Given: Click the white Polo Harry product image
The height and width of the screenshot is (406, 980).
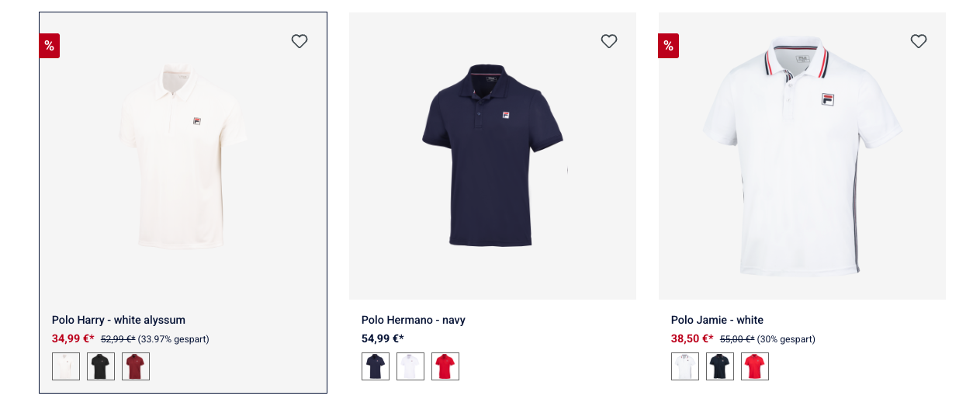Looking at the screenshot, I should [x=182, y=155].
